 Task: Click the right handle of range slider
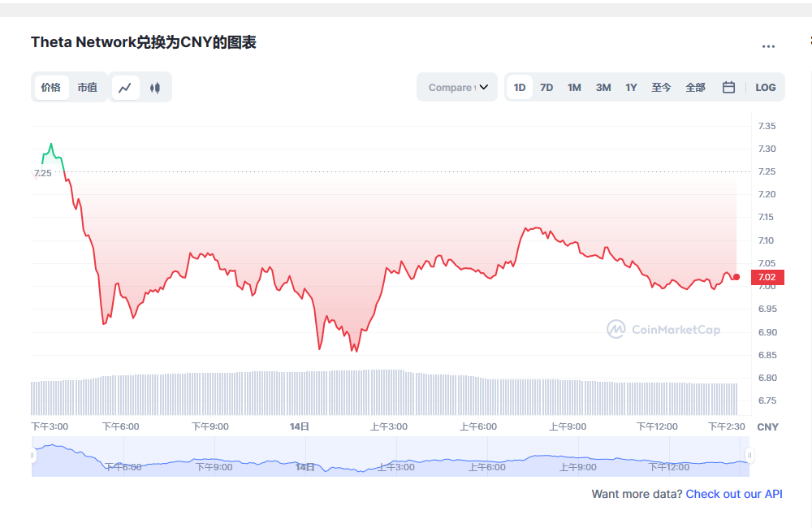[x=749, y=456]
